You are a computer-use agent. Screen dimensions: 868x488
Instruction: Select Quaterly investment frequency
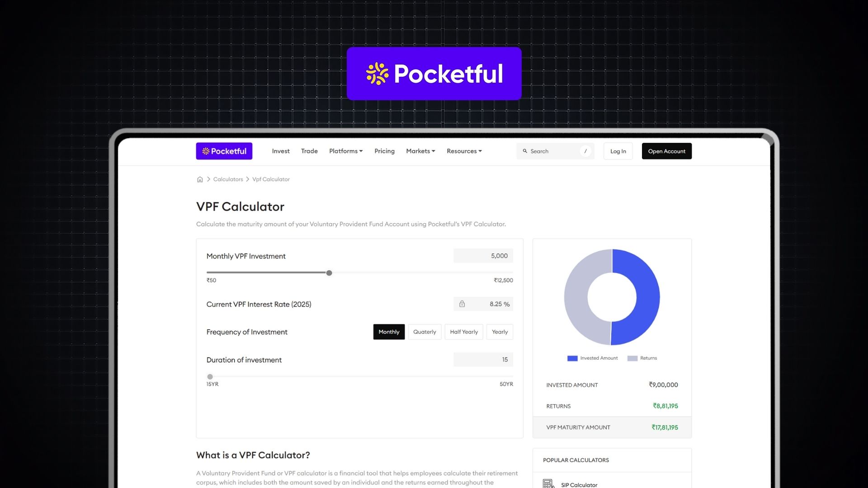[425, 332]
